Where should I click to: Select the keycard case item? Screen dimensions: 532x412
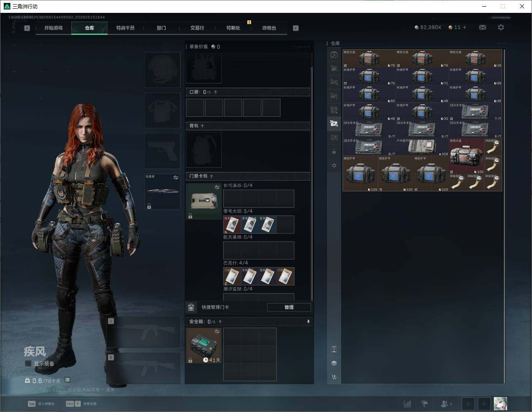[204, 201]
